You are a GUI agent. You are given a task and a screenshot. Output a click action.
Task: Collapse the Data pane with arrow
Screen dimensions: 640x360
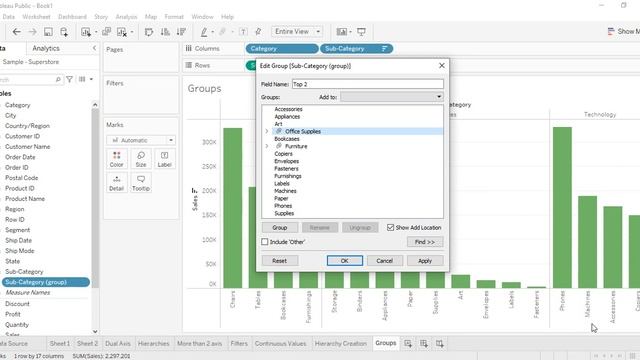94,48
